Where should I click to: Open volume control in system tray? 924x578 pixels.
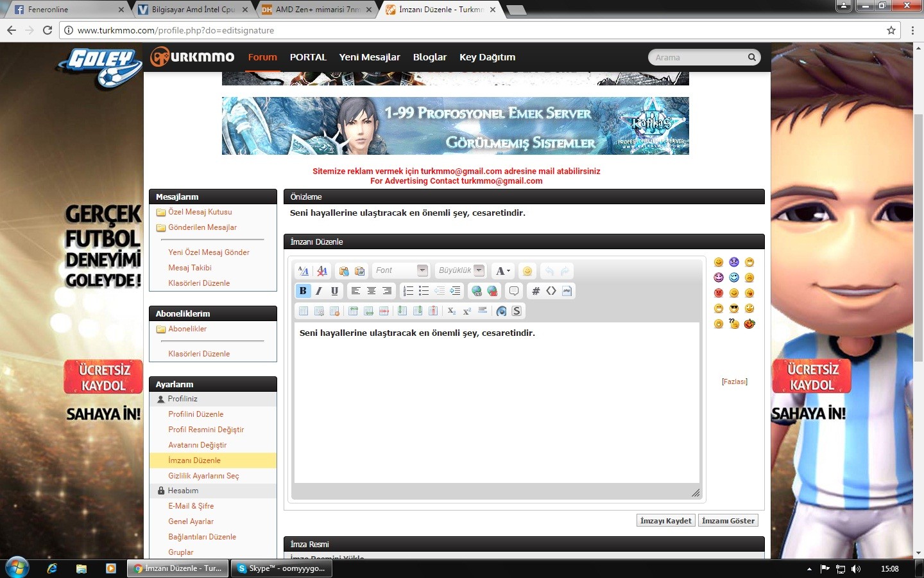(856, 568)
